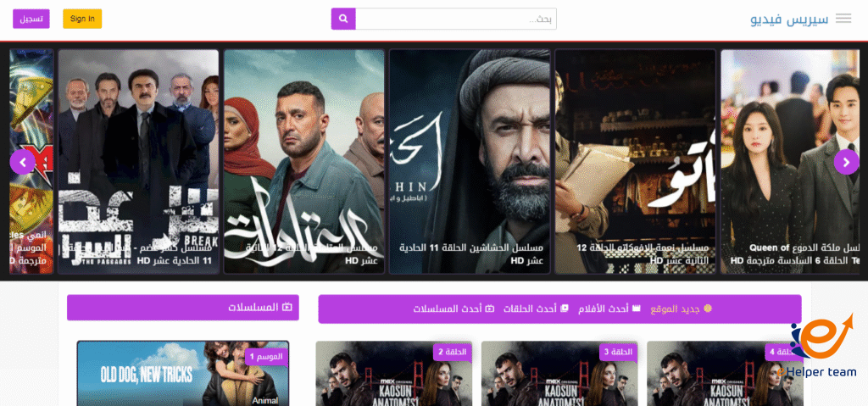This screenshot has width=868, height=406.
Task: Open the أحدث الحلقات tab
Action: point(536,309)
